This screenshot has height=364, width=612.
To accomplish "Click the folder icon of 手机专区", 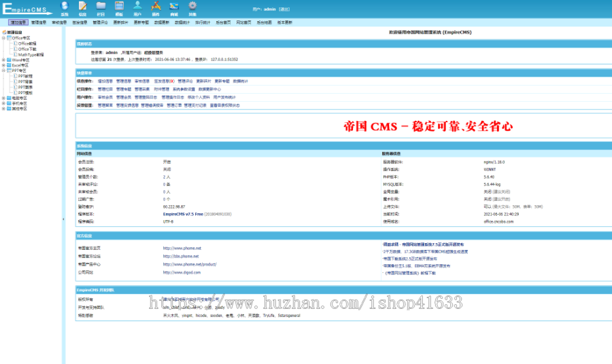I will click(x=9, y=104).
